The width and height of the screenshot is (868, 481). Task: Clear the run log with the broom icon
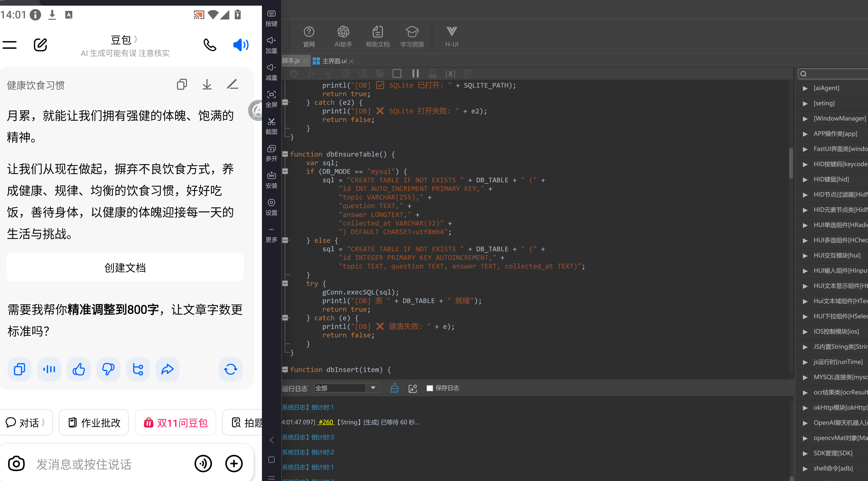pos(394,388)
